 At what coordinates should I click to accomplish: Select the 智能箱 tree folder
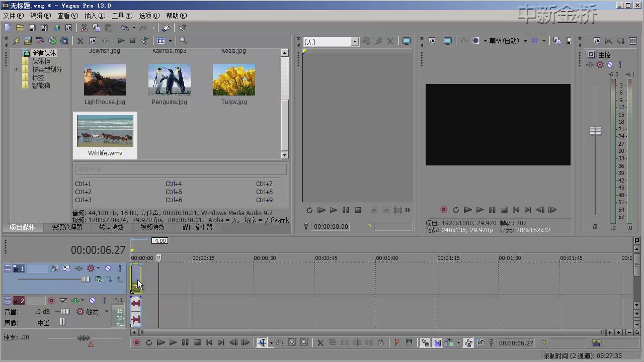click(x=41, y=85)
